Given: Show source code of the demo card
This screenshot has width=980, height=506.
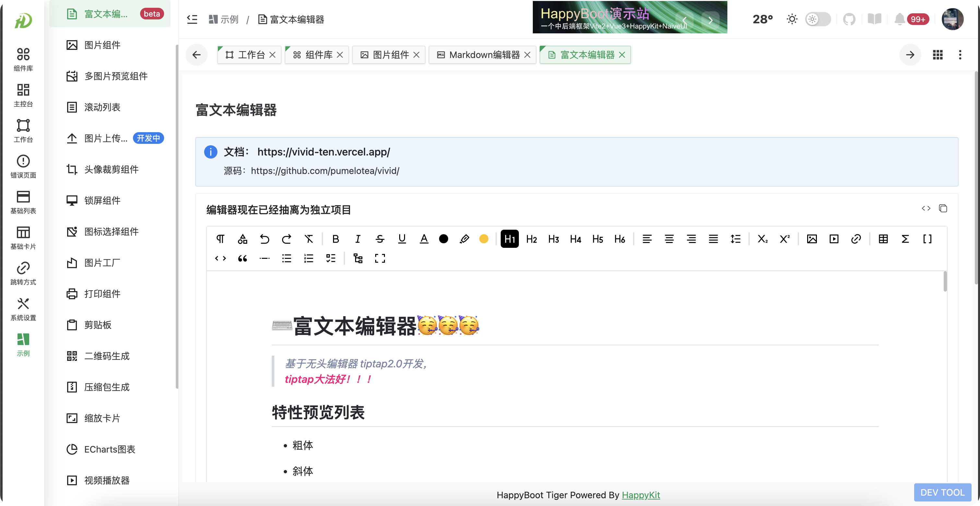Looking at the screenshot, I should [x=926, y=208].
